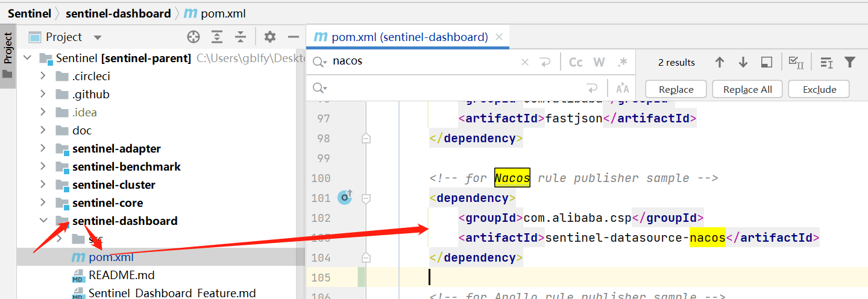Click the Collapse All icon in Project panel

coord(241,37)
